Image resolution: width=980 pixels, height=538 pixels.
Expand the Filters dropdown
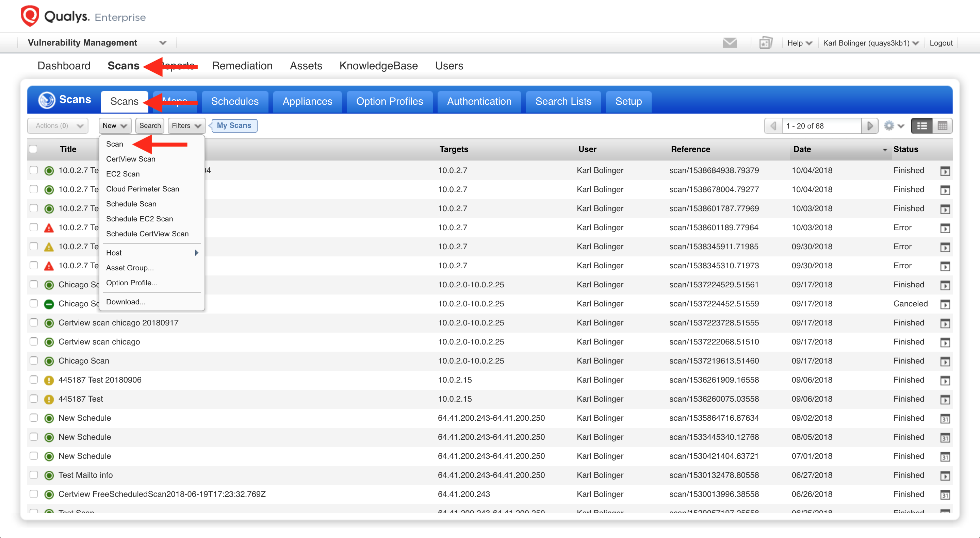click(186, 125)
